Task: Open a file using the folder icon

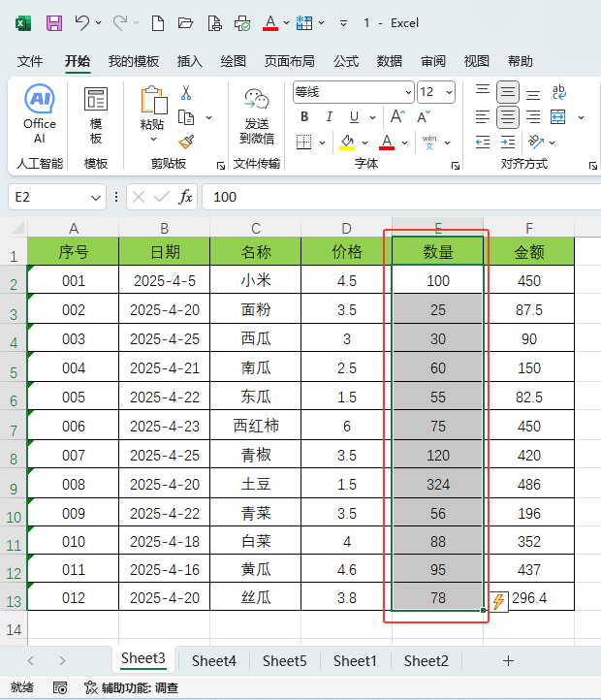Action: (x=185, y=22)
